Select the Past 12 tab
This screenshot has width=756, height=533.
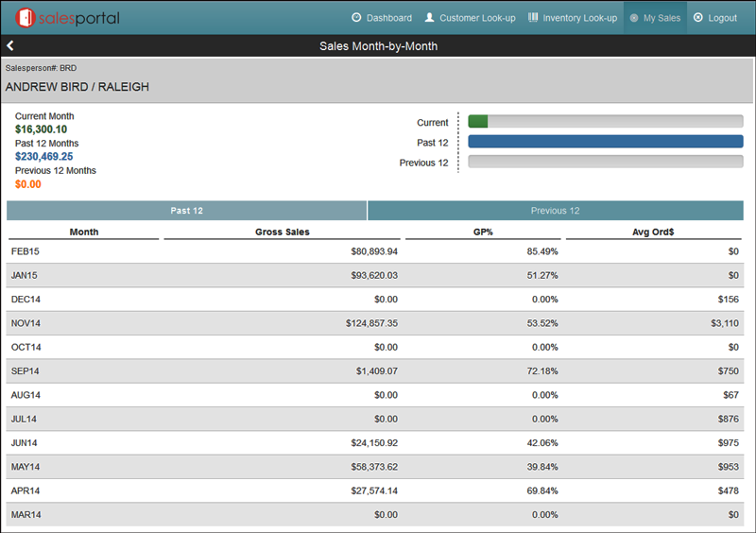pyautogui.click(x=186, y=211)
